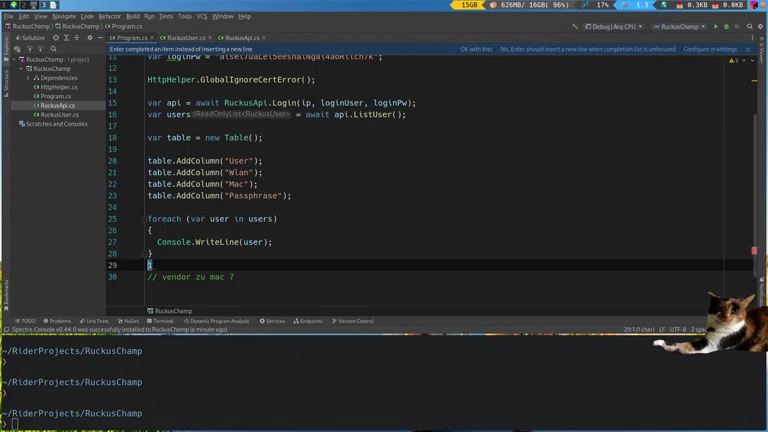This screenshot has width=768, height=432.
Task: Build the solution with the hammer icon
Action: (575, 26)
